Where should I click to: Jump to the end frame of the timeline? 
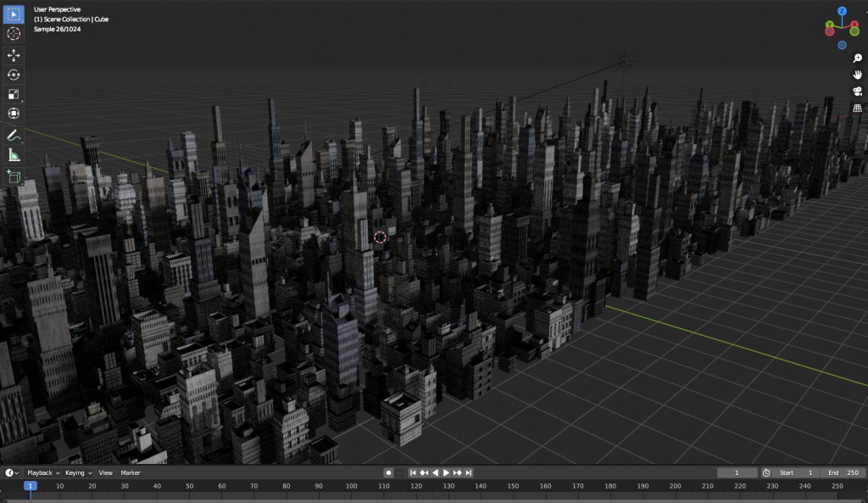469,472
